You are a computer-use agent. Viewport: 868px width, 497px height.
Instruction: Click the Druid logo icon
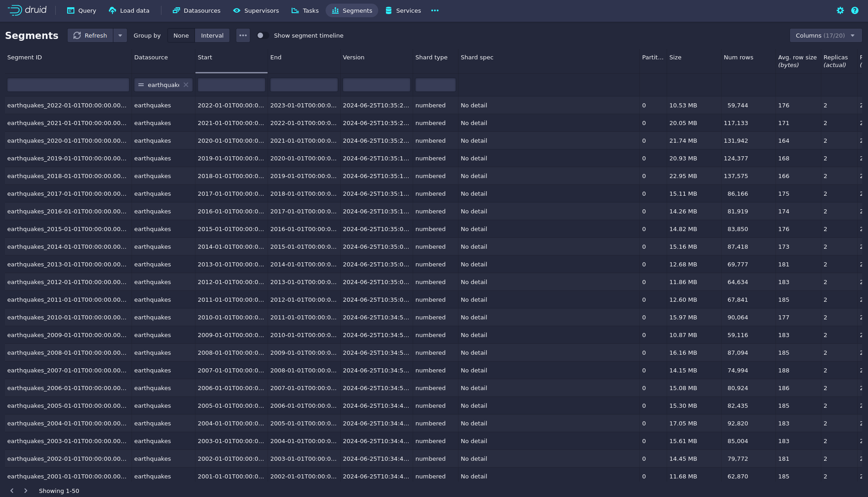pos(15,10)
